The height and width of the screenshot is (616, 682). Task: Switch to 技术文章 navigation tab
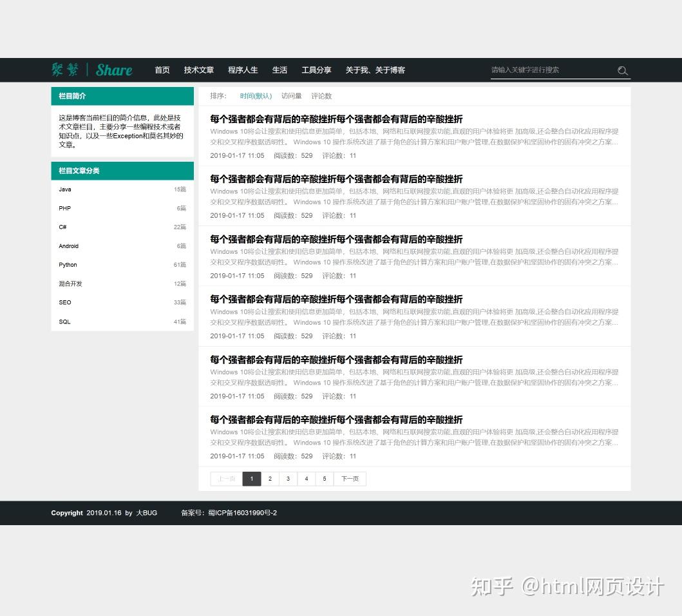point(198,70)
